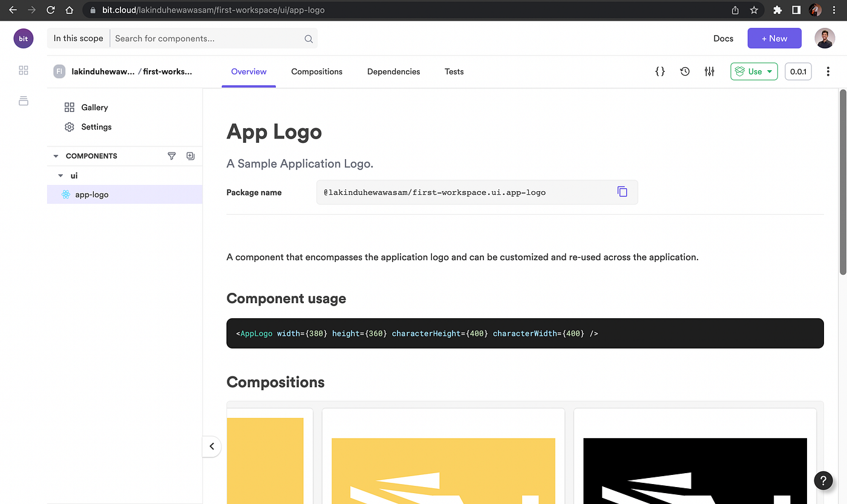Open the code view braces icon
The width and height of the screenshot is (847, 504).
(660, 71)
